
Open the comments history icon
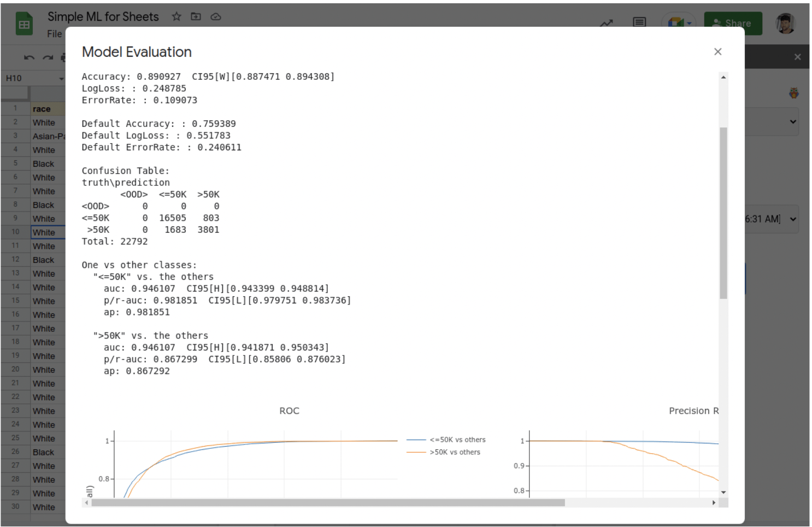tap(639, 22)
